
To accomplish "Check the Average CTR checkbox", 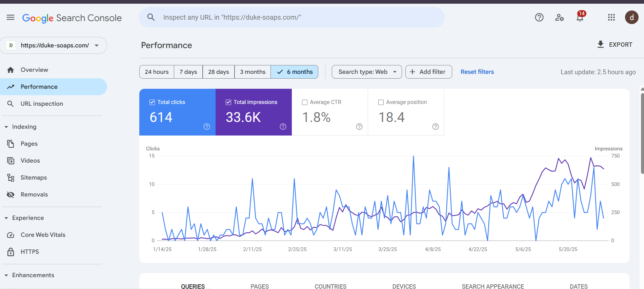I will (305, 102).
